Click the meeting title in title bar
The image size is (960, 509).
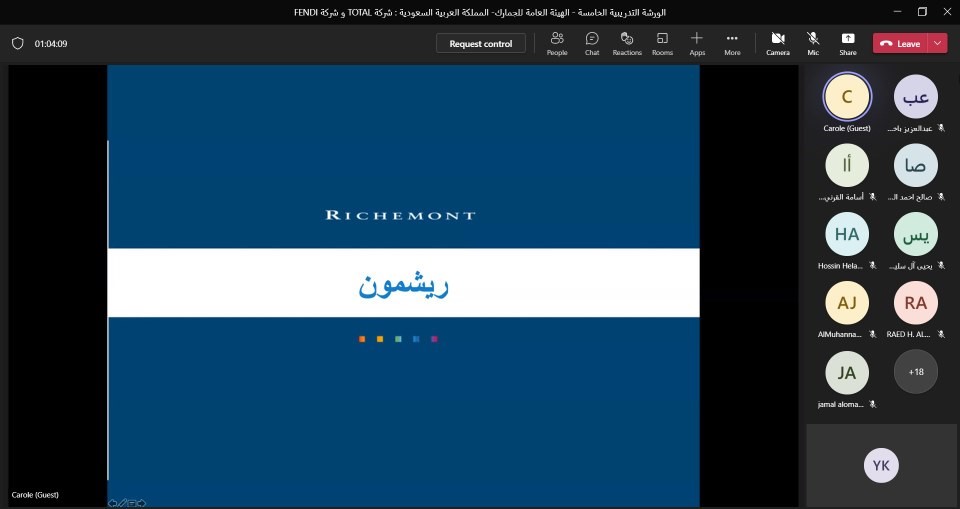pos(480,12)
